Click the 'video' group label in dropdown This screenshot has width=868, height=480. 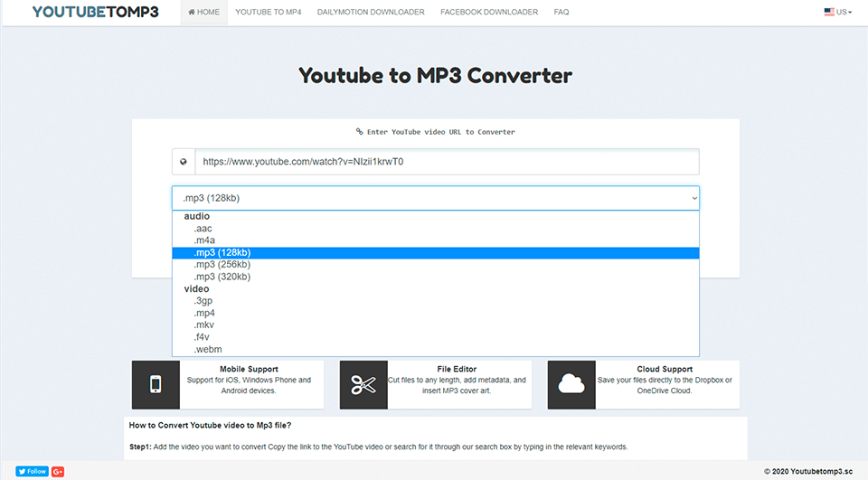click(196, 289)
